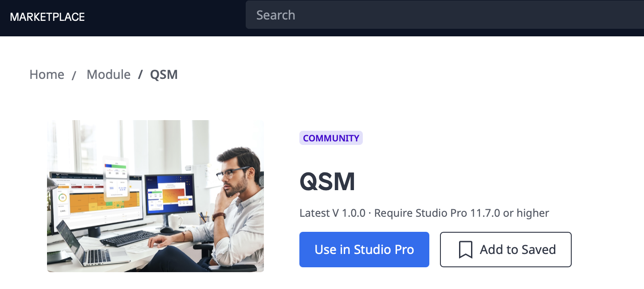
Task: Open the MARKETPLACE home logo
Action: 47,17
